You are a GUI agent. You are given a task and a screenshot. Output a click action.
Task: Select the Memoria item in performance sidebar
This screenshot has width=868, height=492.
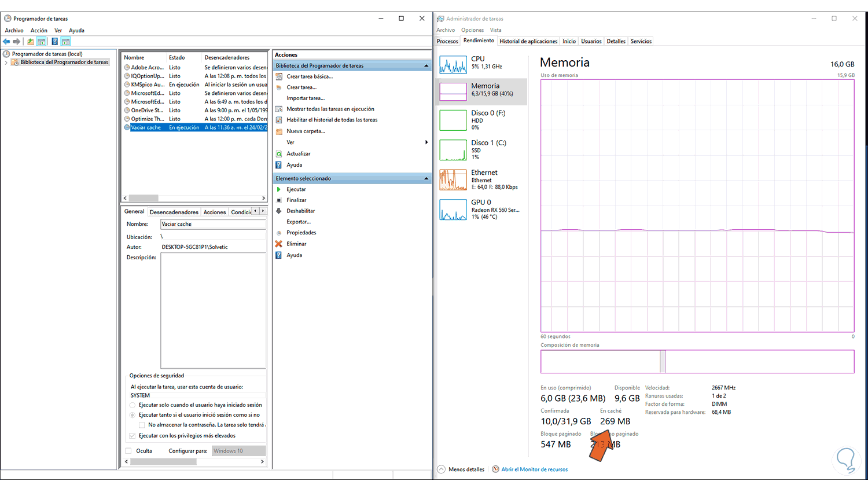coord(481,91)
